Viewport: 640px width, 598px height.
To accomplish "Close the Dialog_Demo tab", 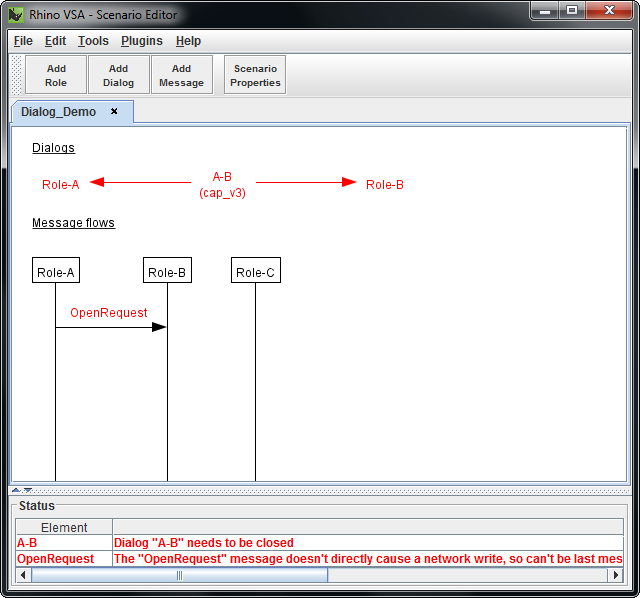I will coord(114,111).
